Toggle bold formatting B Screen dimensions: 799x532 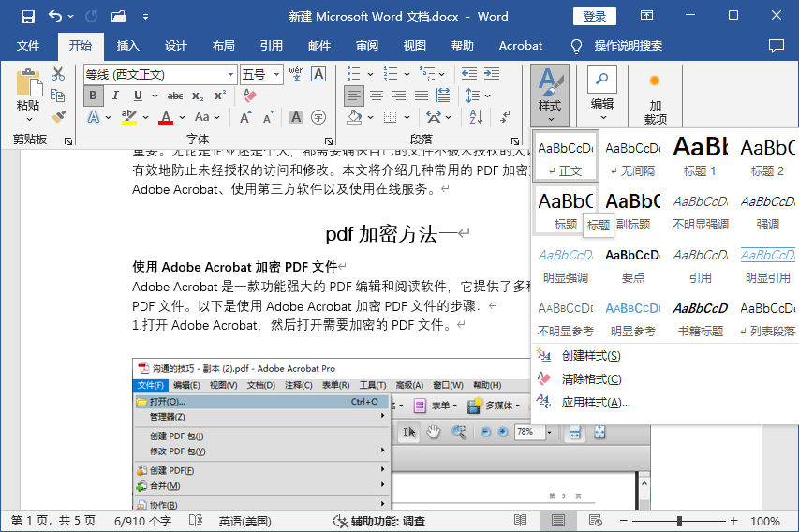point(93,96)
